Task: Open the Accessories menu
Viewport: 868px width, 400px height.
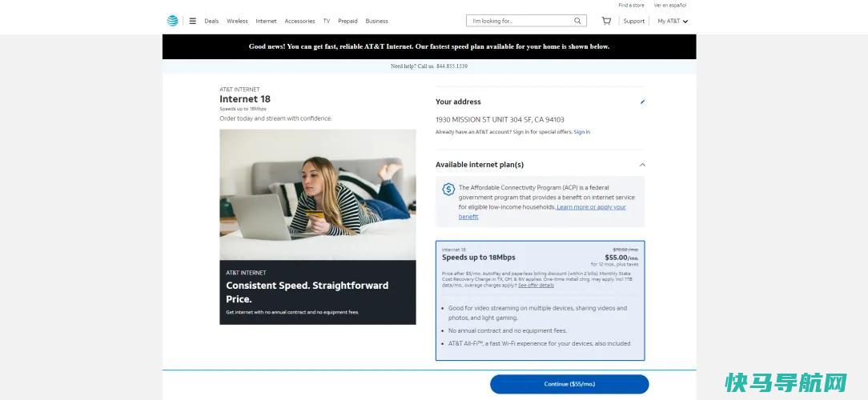Action: [x=299, y=21]
